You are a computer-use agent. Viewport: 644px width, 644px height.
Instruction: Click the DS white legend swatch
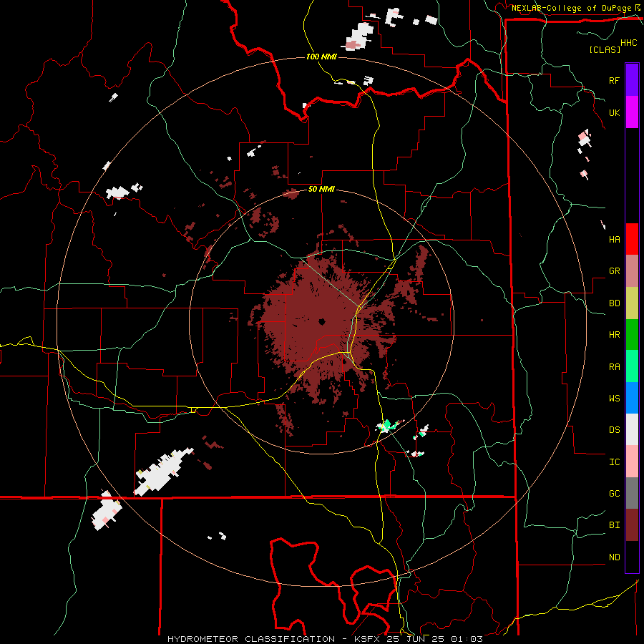632,429
